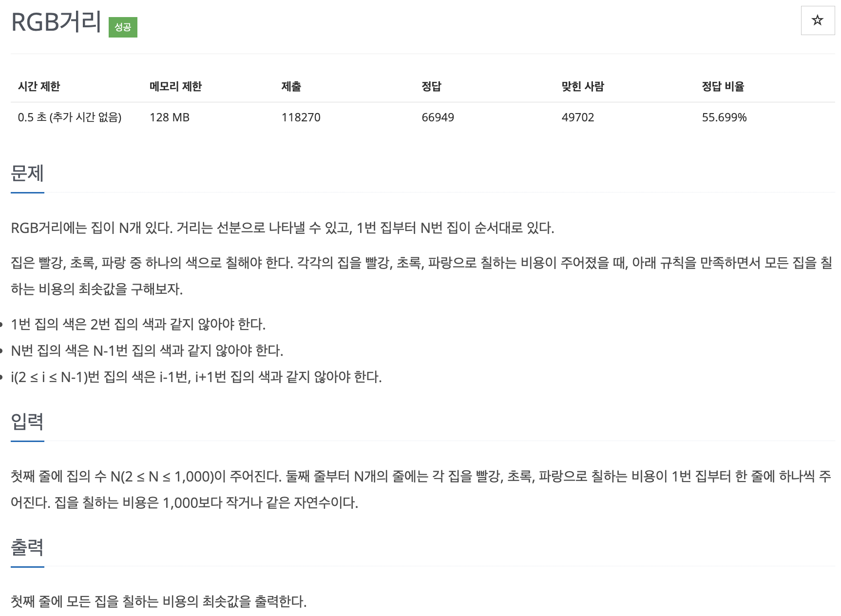Click the 49702 solvers count
Image resolution: width=841 pixels, height=616 pixels.
(x=578, y=117)
